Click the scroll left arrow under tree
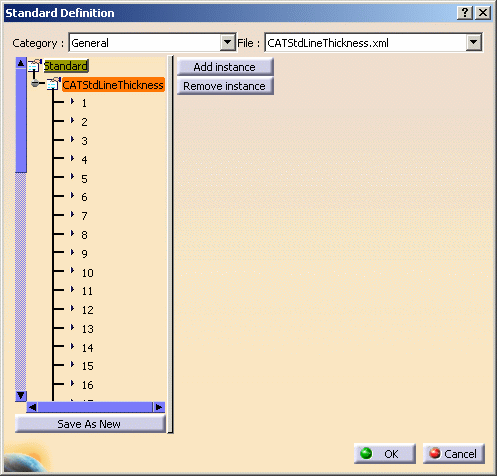497x476 pixels. [x=32, y=407]
